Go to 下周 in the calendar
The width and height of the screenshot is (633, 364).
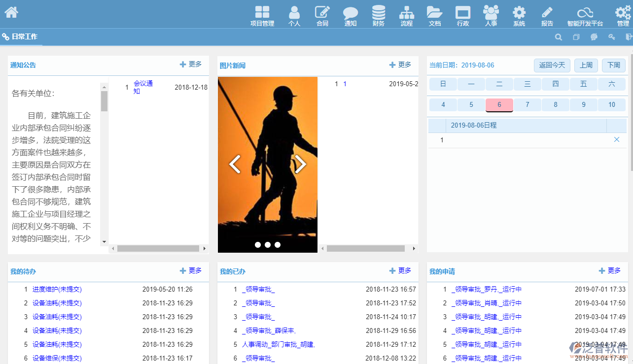613,65
